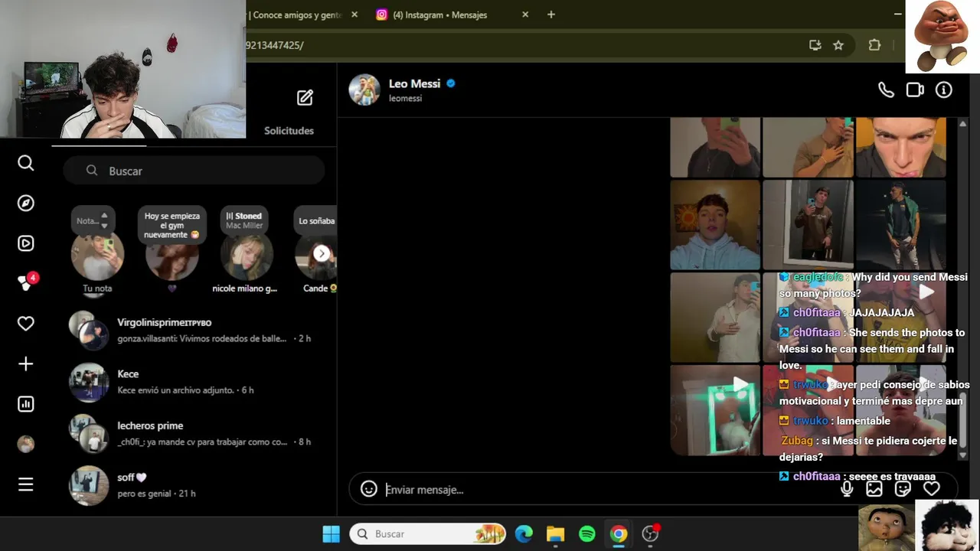Show more notes with the arrow
Viewport: 980px width, 551px height.
point(322,253)
